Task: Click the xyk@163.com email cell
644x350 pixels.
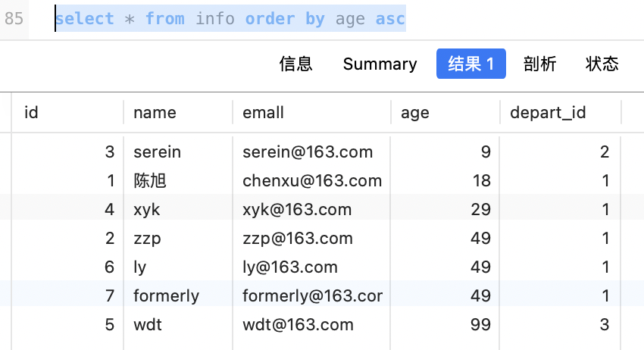Action: (x=297, y=209)
